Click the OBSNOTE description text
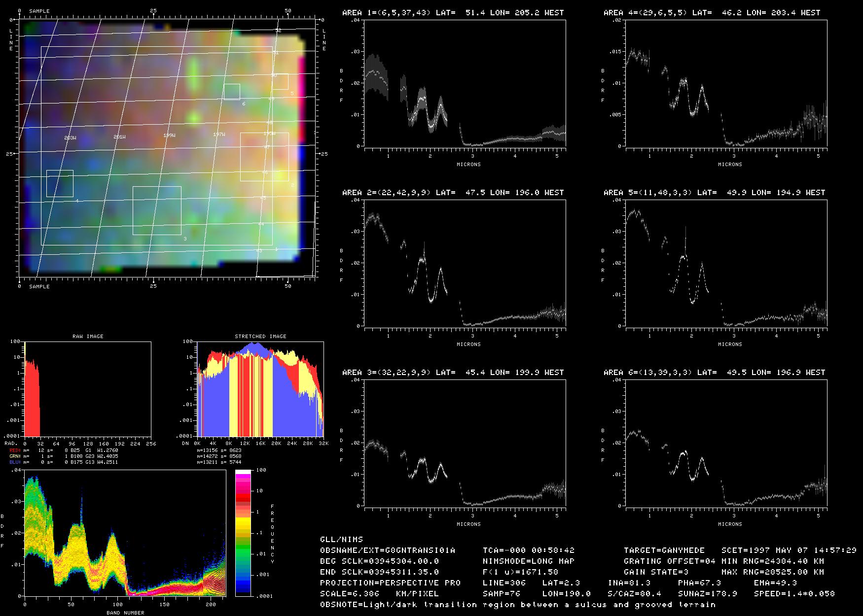This screenshot has height=616, width=863. click(517, 604)
